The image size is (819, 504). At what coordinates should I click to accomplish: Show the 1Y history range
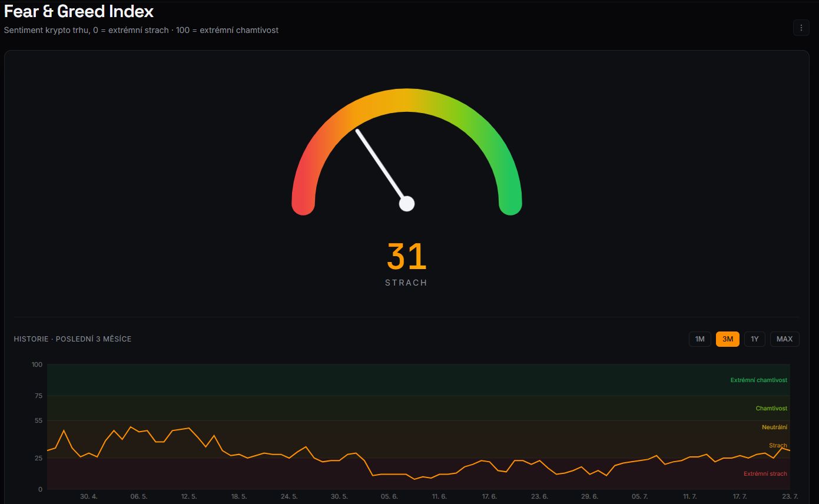[x=755, y=339]
